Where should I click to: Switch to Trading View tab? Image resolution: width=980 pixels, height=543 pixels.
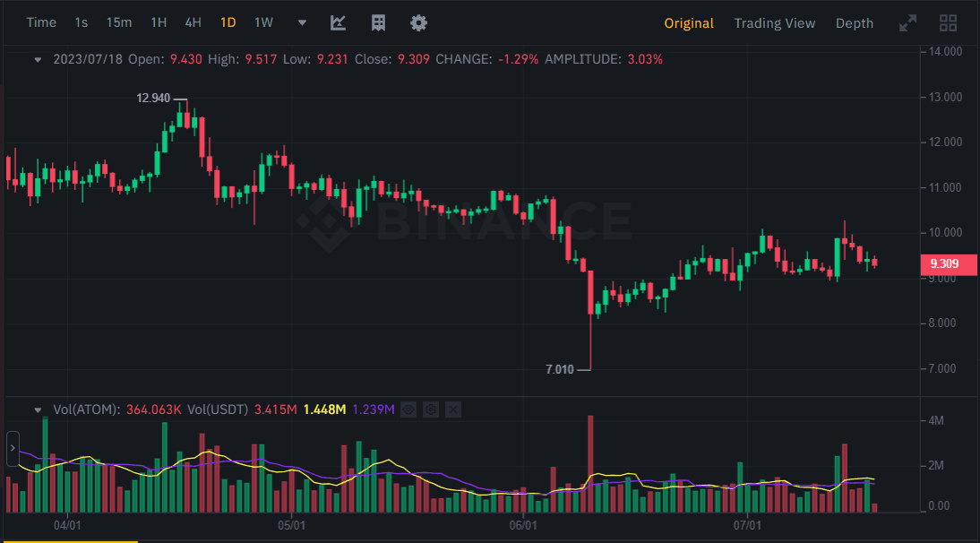(774, 23)
